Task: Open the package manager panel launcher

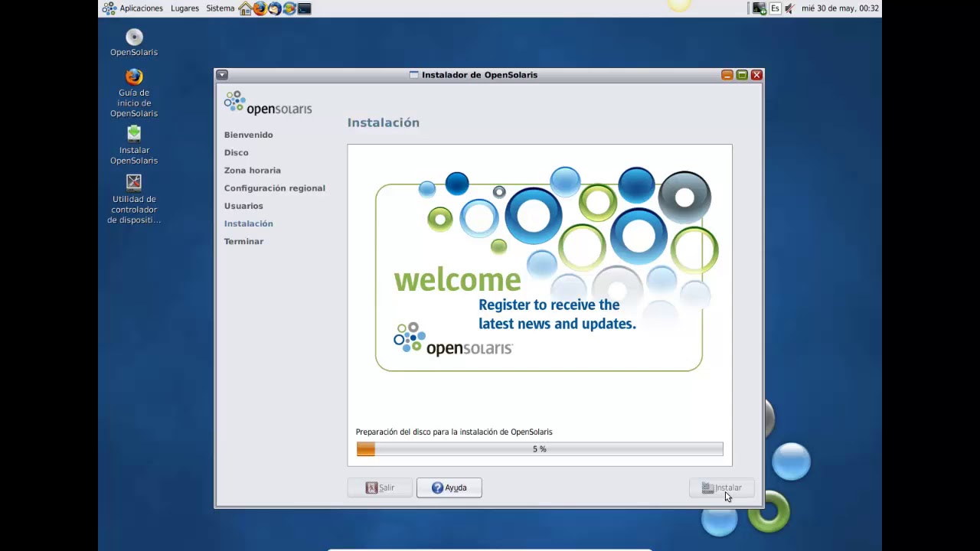Action: [289, 8]
